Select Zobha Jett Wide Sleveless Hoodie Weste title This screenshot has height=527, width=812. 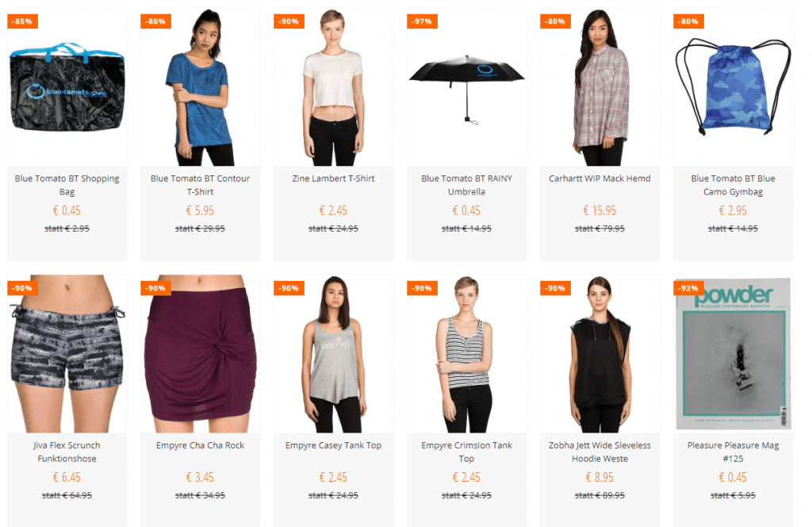tap(599, 452)
